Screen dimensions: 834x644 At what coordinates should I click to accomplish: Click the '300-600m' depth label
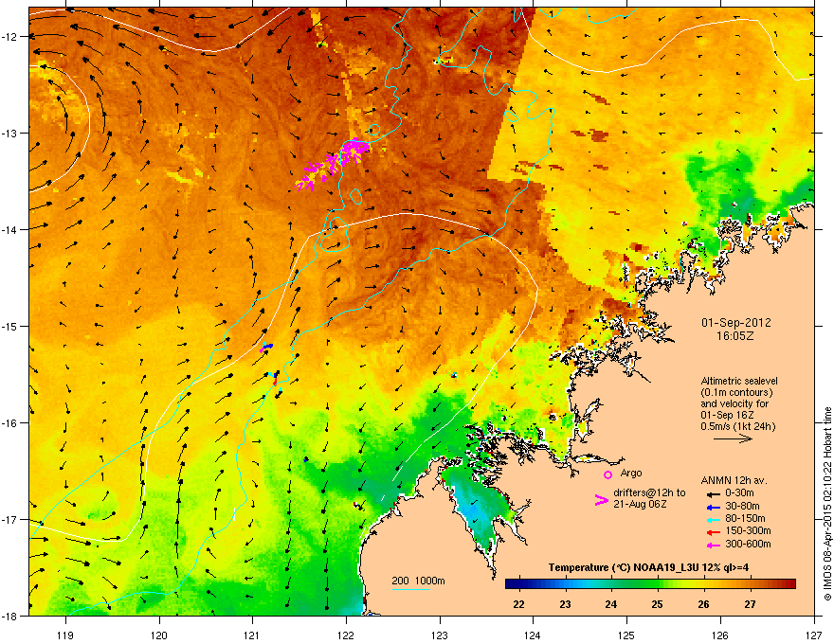(x=748, y=545)
